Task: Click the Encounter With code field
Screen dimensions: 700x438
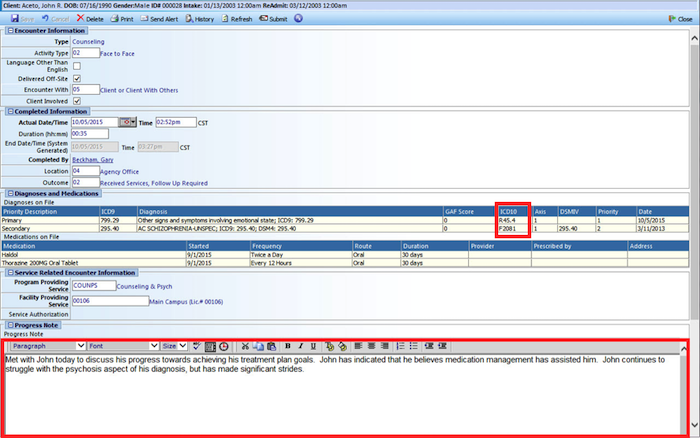Action: (x=86, y=89)
